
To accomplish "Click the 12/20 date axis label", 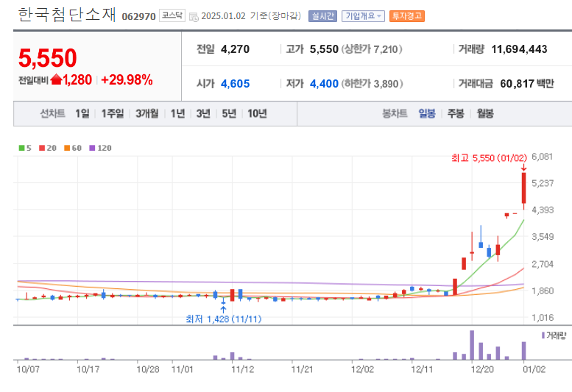I will [x=482, y=369].
